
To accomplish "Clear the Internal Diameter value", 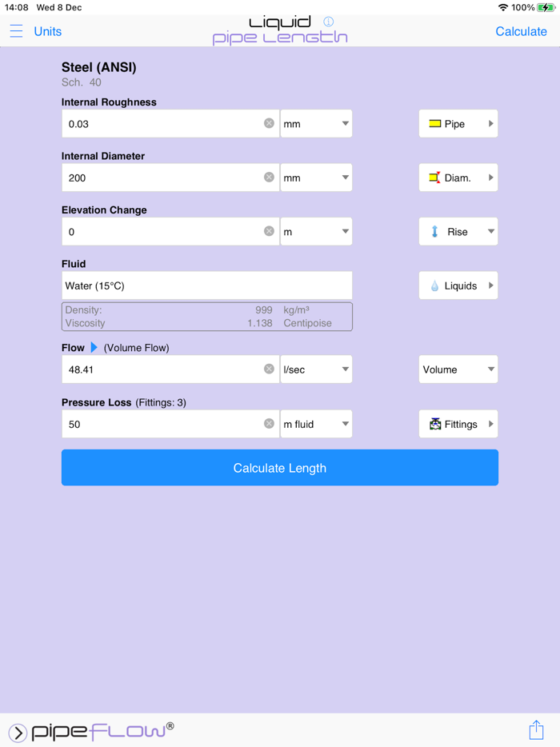I will [x=269, y=178].
